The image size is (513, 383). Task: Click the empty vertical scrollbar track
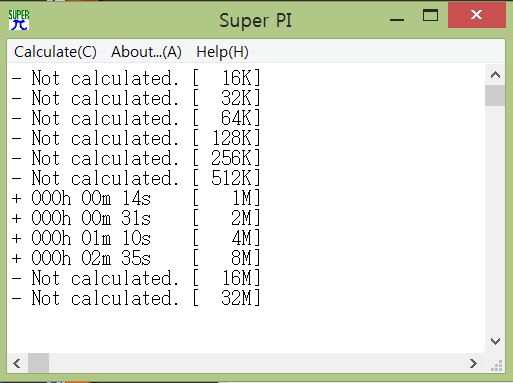tap(495, 219)
